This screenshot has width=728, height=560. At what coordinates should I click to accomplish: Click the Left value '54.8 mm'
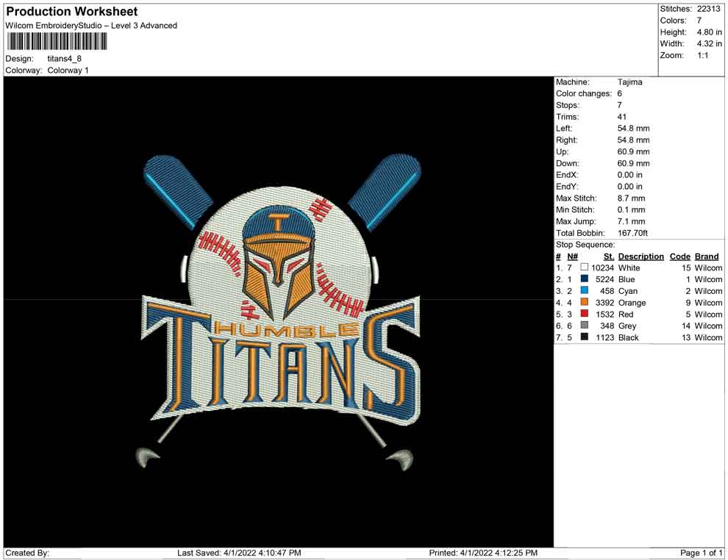[634, 129]
